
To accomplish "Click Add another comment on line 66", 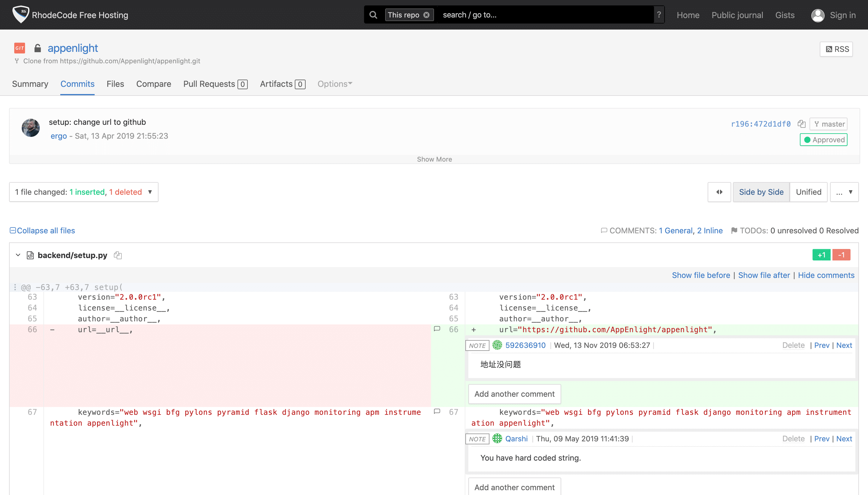I will point(514,394).
